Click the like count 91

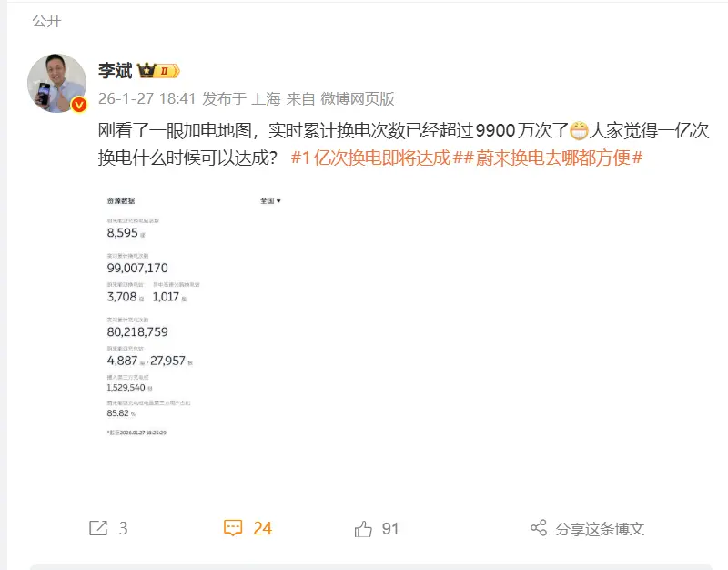[x=390, y=529]
